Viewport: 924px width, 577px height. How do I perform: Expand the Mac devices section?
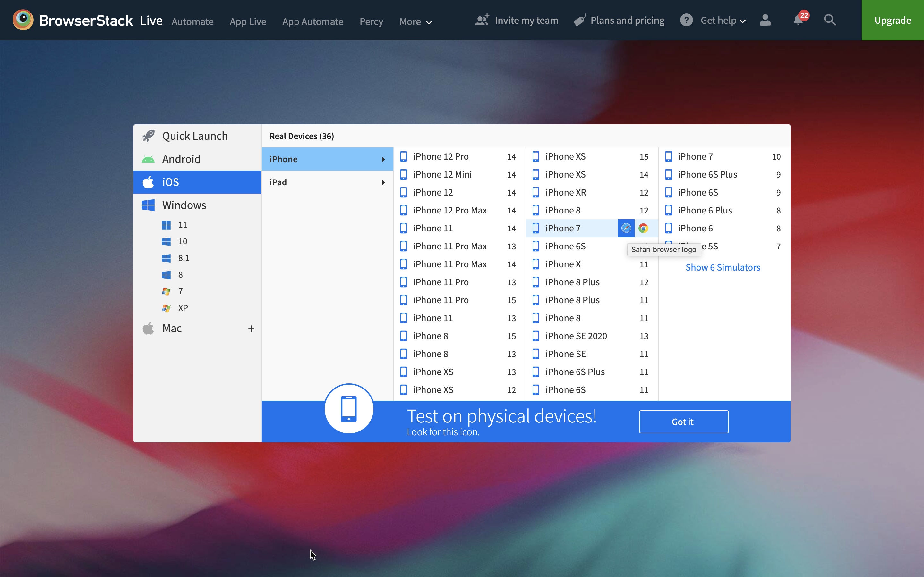click(x=252, y=328)
